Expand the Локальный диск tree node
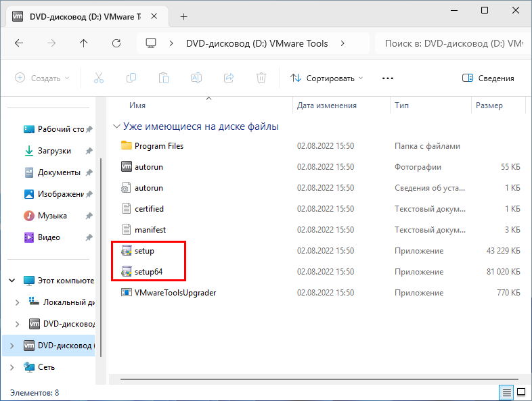The height and width of the screenshot is (401, 532). [x=17, y=302]
